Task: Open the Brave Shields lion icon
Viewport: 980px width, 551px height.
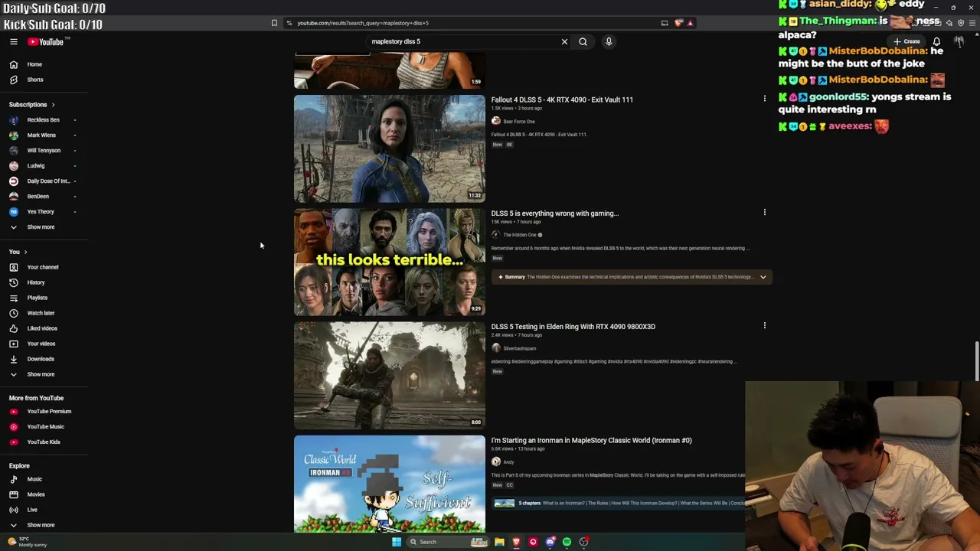Action: point(678,23)
